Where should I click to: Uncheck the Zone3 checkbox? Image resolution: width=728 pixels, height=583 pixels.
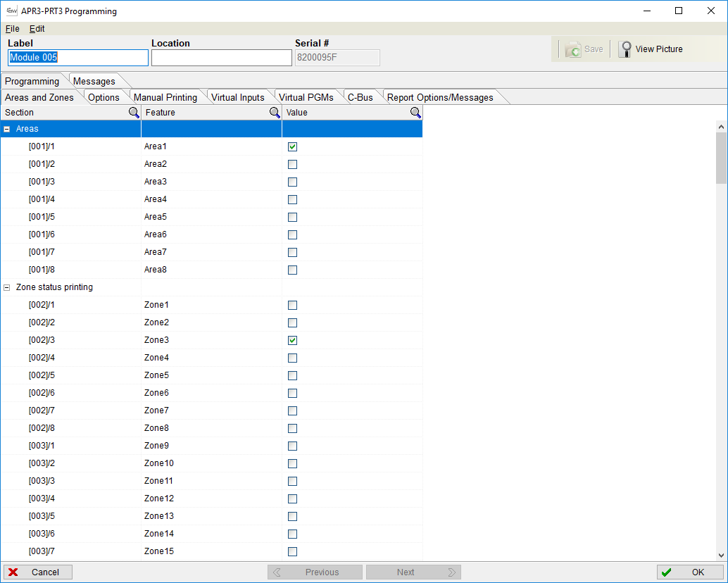(292, 341)
